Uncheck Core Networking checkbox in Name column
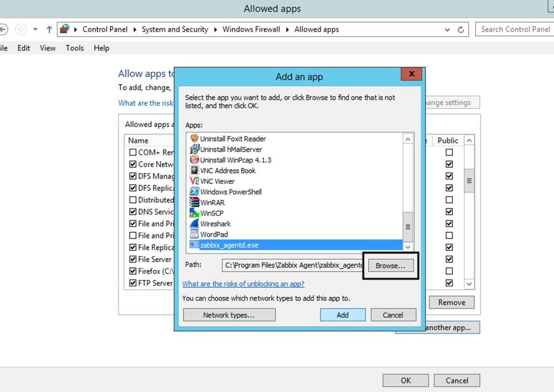554x392 pixels. pyautogui.click(x=133, y=164)
